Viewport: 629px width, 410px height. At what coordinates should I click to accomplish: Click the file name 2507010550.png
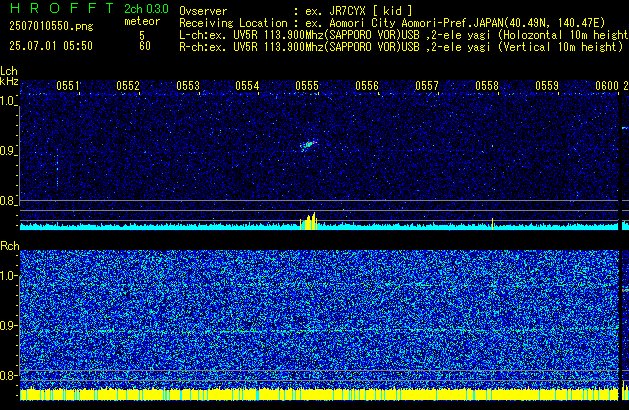coord(51,26)
